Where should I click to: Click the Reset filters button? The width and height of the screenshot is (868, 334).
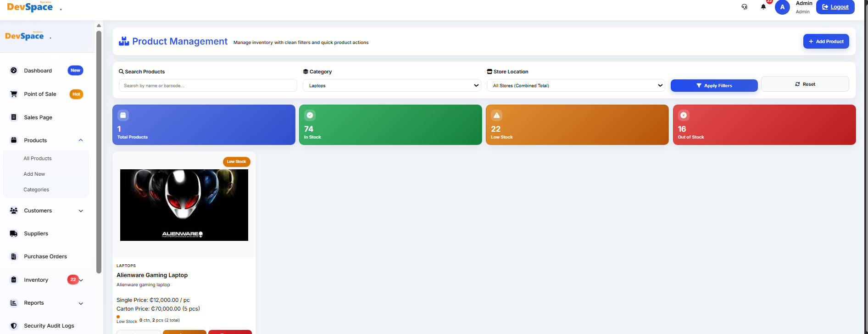805,84
